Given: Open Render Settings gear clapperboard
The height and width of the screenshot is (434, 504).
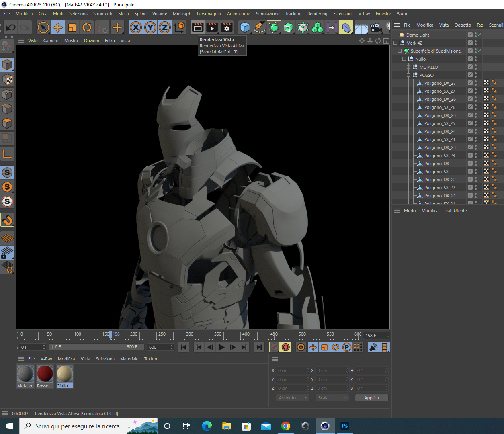Looking at the screenshot, I should [227, 27].
